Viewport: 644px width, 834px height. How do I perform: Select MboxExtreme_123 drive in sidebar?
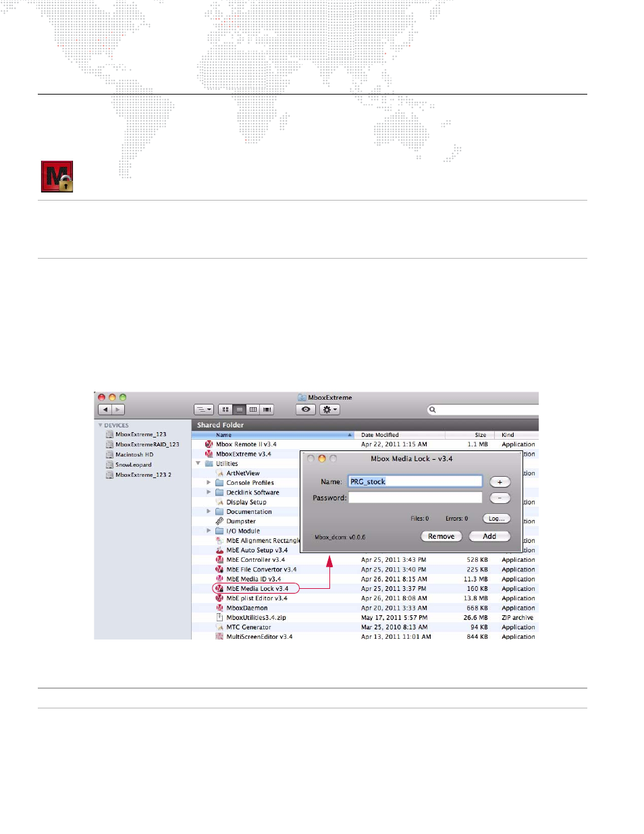(x=140, y=434)
